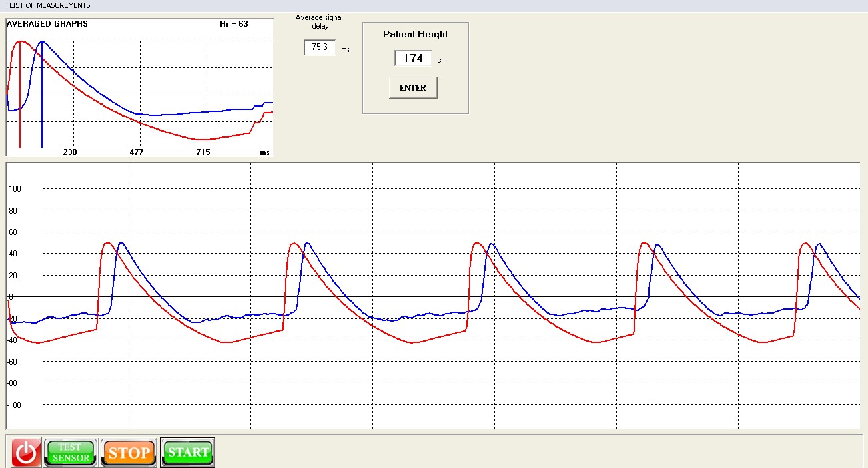868x468 pixels.
Task: Click the AVERAGED GRAPHS title text
Action: (x=47, y=24)
